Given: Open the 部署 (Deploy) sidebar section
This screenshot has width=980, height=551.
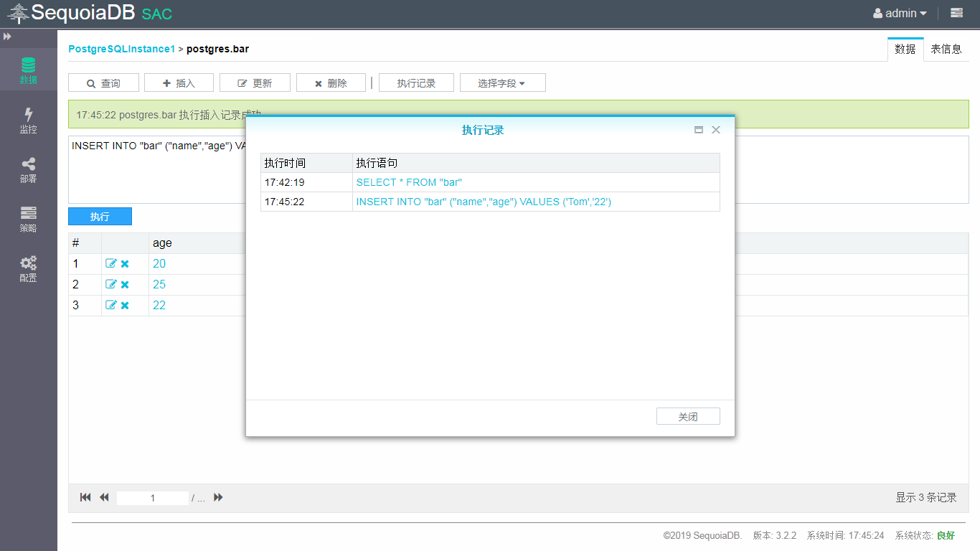Looking at the screenshot, I should click(x=28, y=170).
